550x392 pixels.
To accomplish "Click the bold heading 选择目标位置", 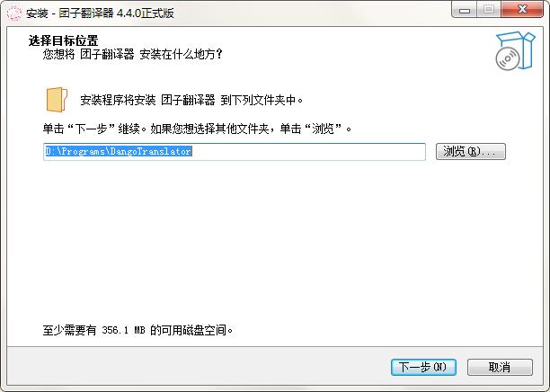I will (x=63, y=40).
